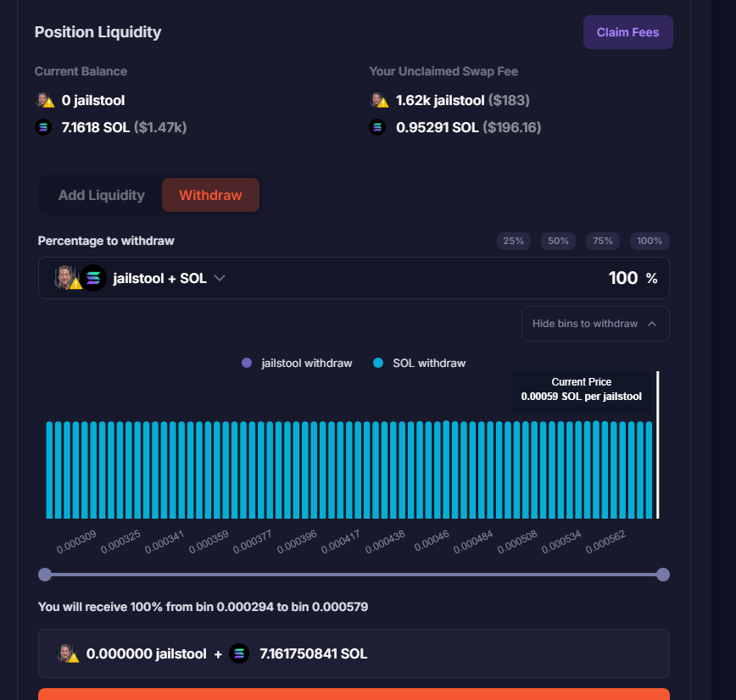Click the left bin range slider handle
The image size is (736, 700).
point(45,575)
